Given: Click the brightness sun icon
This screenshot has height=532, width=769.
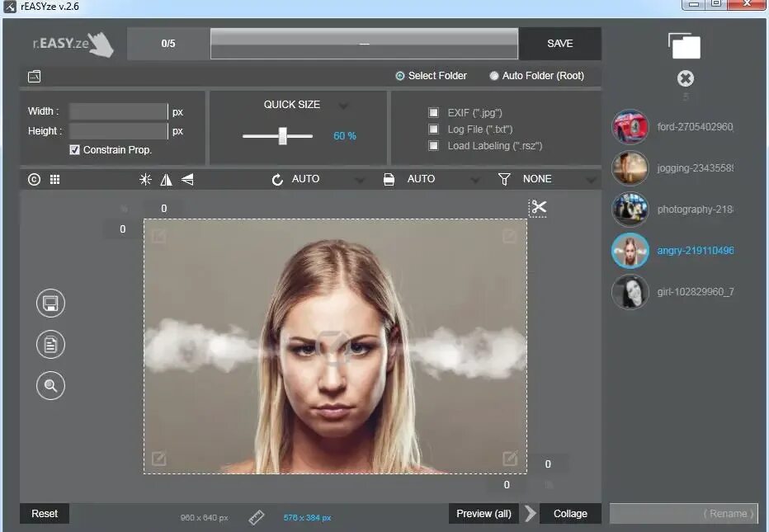Looking at the screenshot, I should [145, 180].
